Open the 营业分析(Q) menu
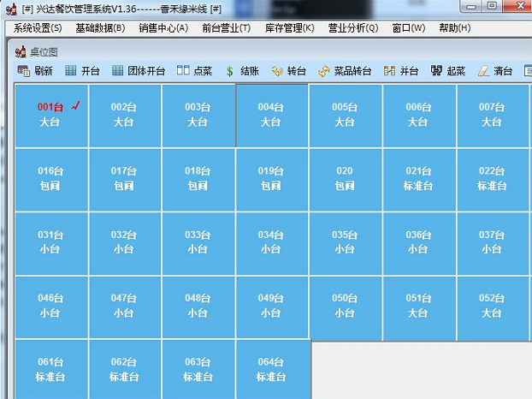The width and height of the screenshot is (532, 399). 353,28
